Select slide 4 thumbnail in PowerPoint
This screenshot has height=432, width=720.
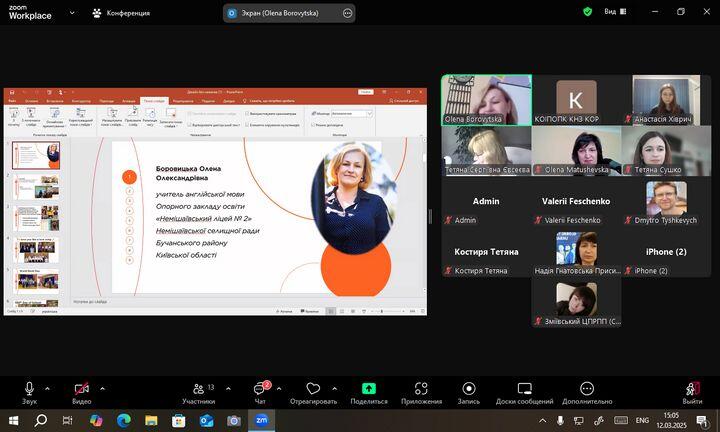[x=37, y=250]
